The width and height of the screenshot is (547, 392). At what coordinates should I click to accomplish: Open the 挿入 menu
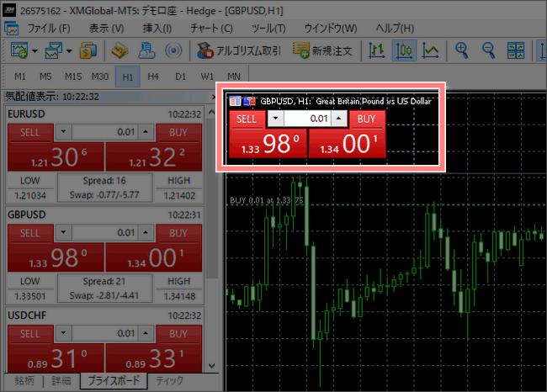point(157,29)
